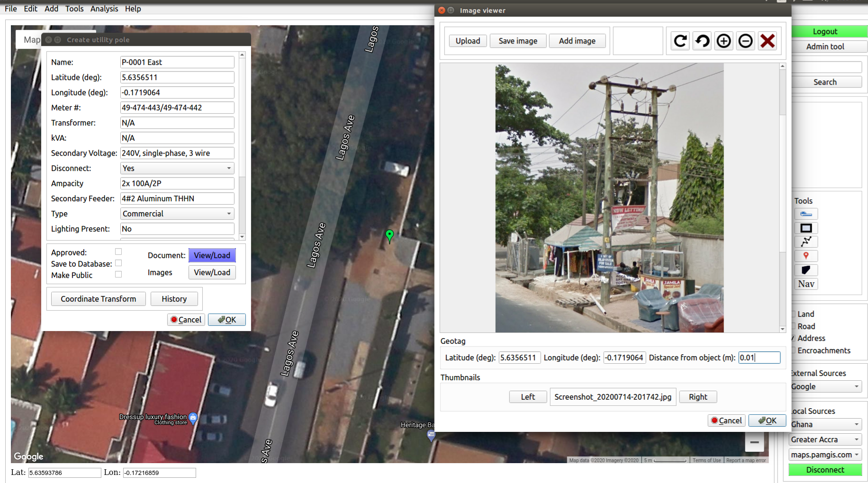Screen dimensions: 868x483
Task: Open the Type dropdown showing Commercial
Action: pos(177,214)
